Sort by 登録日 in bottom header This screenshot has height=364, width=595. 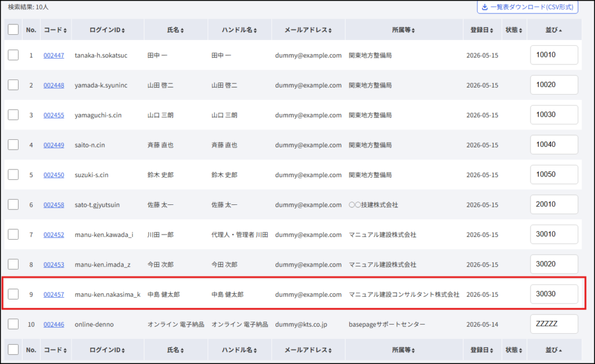pos(482,350)
